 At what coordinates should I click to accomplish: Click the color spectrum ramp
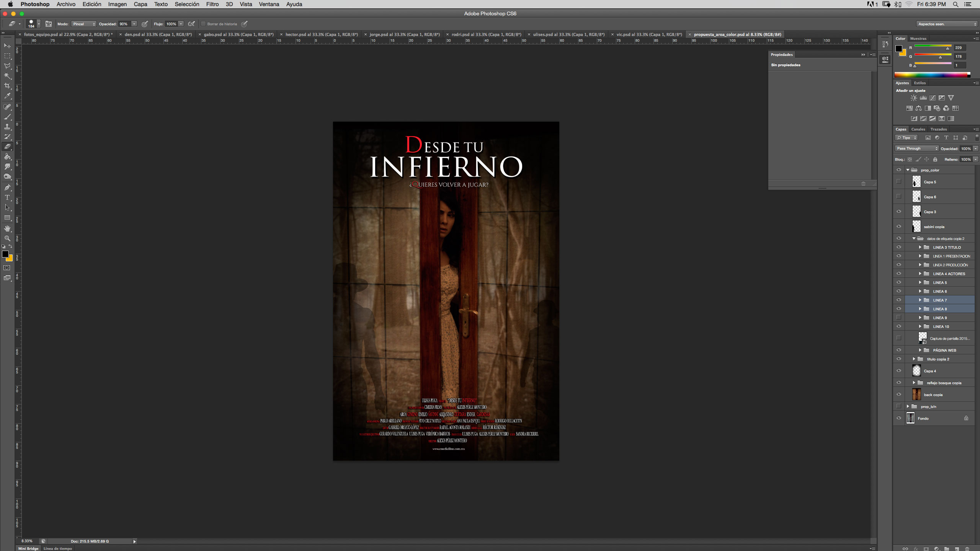click(932, 75)
